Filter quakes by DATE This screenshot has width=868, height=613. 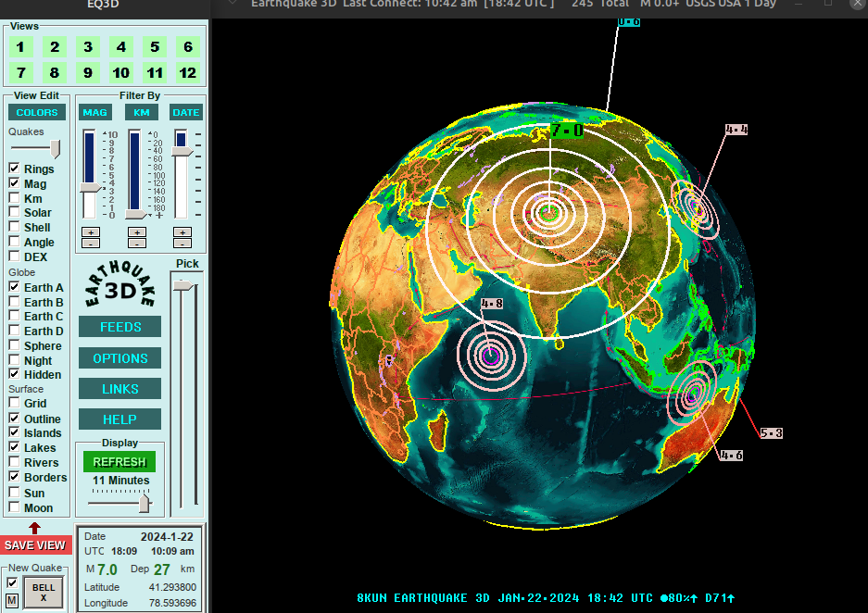186,112
